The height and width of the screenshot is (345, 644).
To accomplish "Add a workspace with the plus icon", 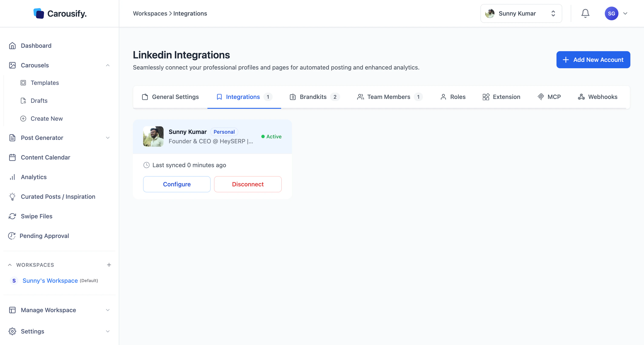I will click(109, 265).
